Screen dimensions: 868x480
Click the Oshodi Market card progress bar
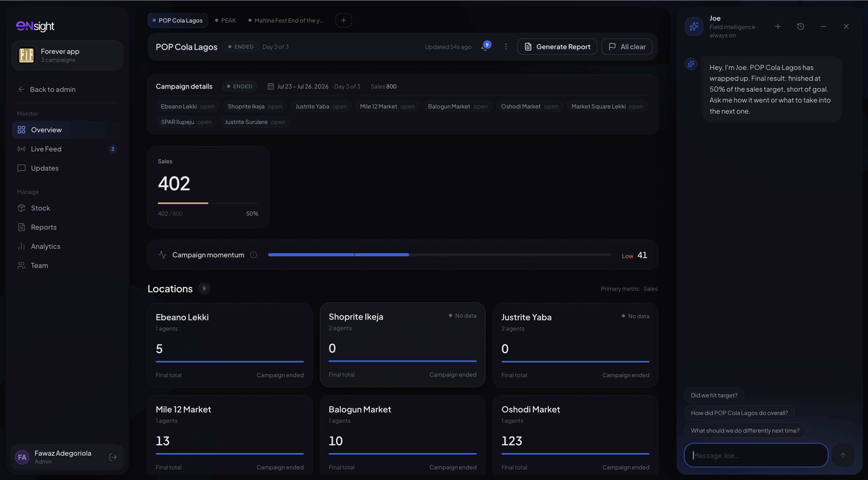click(x=575, y=454)
